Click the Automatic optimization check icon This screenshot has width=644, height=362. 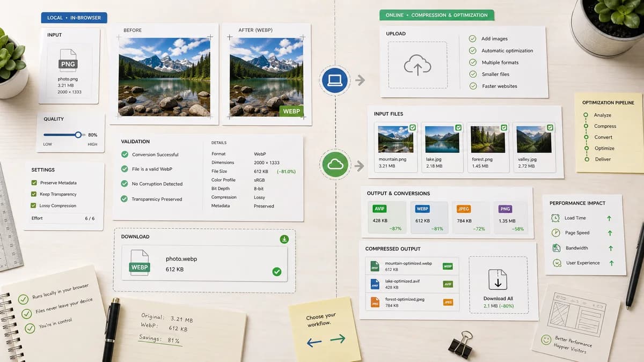pyautogui.click(x=472, y=50)
